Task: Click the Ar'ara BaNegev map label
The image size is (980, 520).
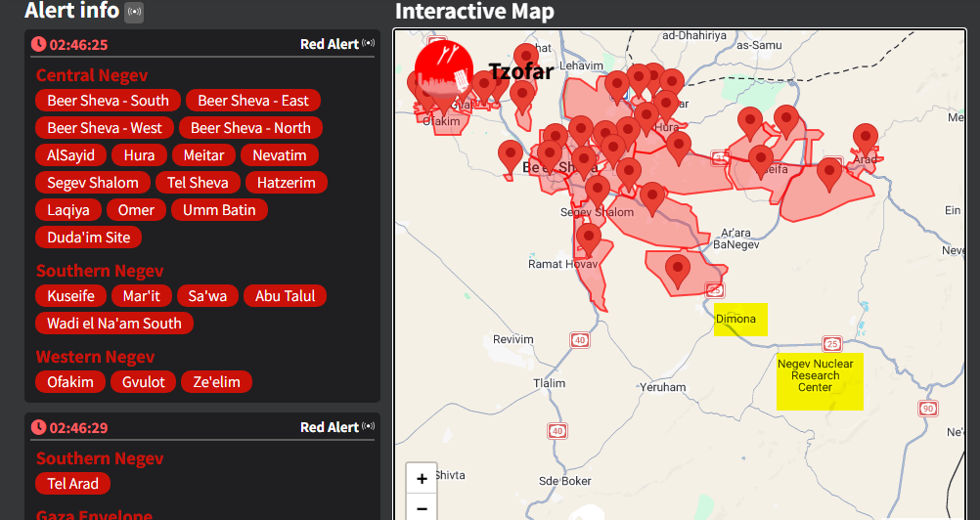Action: click(x=735, y=238)
